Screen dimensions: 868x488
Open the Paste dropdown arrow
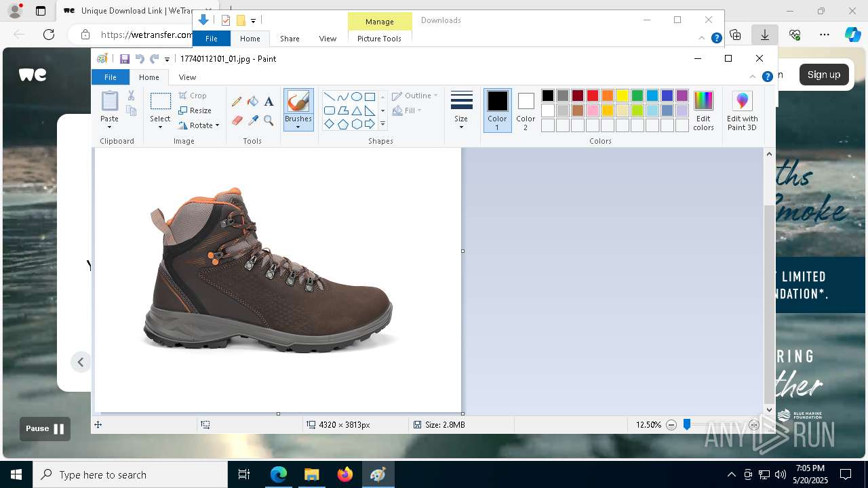click(x=109, y=127)
